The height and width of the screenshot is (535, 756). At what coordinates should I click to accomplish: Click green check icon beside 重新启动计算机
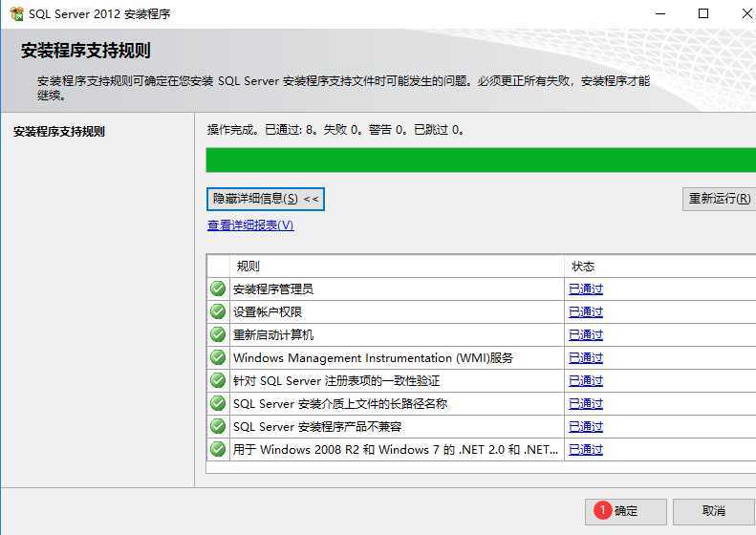click(x=218, y=334)
